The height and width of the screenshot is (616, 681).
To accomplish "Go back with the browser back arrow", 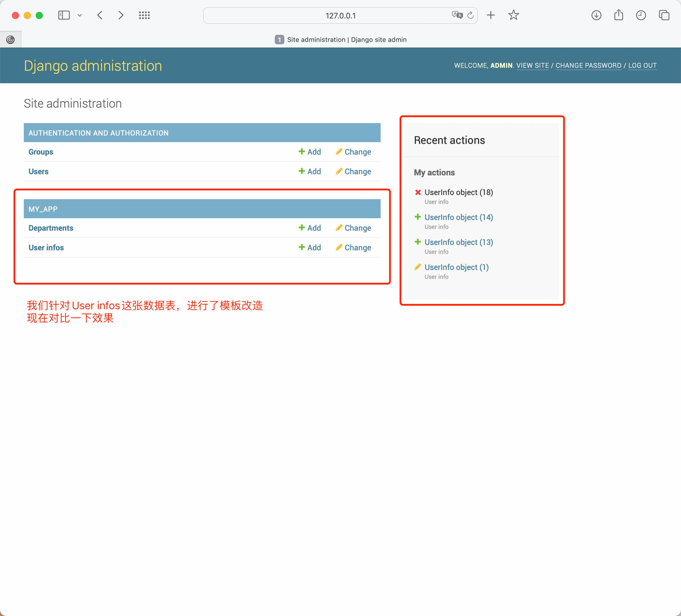I will click(100, 15).
